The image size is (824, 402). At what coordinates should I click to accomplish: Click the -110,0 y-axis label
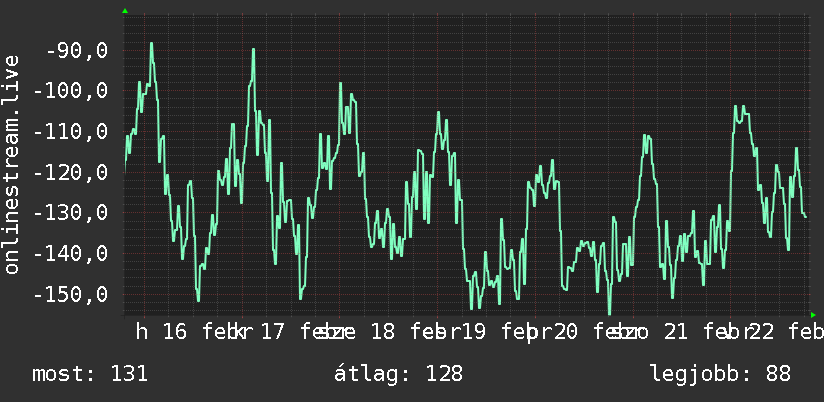tap(71, 132)
